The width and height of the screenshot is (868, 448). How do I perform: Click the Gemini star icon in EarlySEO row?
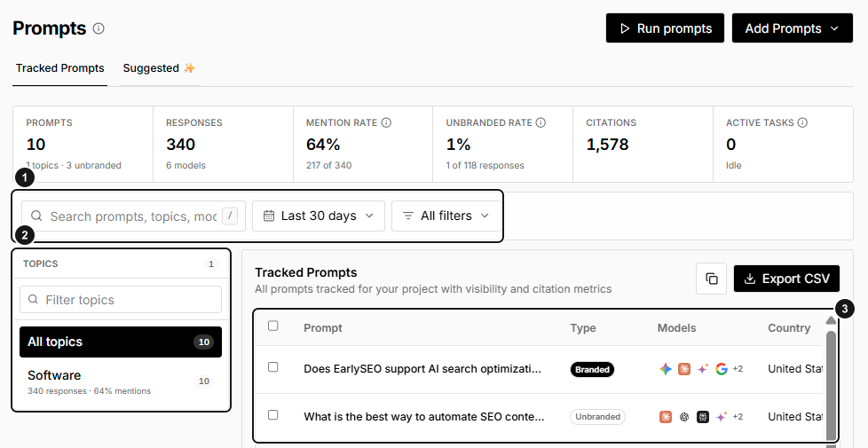[x=666, y=369]
